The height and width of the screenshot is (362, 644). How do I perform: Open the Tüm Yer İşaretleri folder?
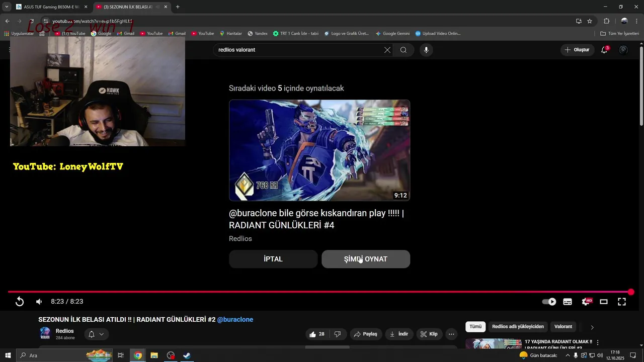click(x=619, y=34)
